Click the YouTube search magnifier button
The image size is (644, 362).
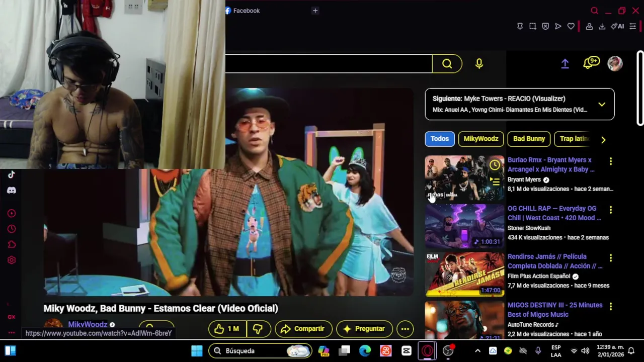(x=447, y=63)
